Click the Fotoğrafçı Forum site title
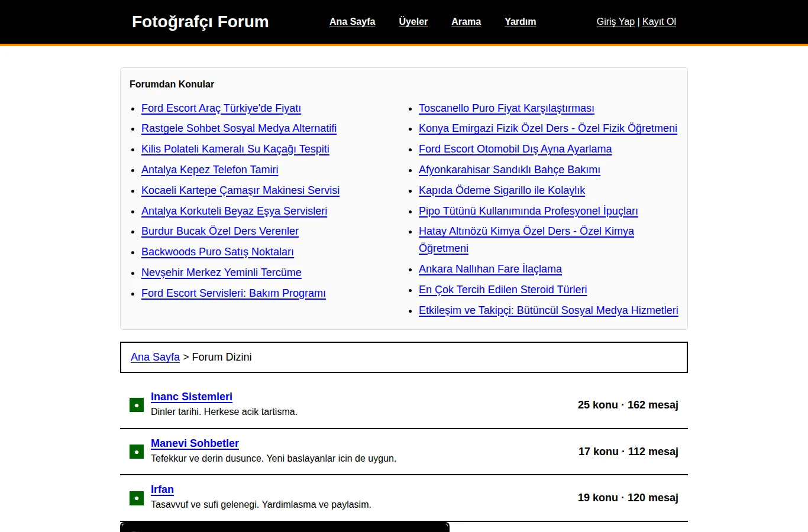This screenshot has width=808, height=532. [x=200, y=22]
